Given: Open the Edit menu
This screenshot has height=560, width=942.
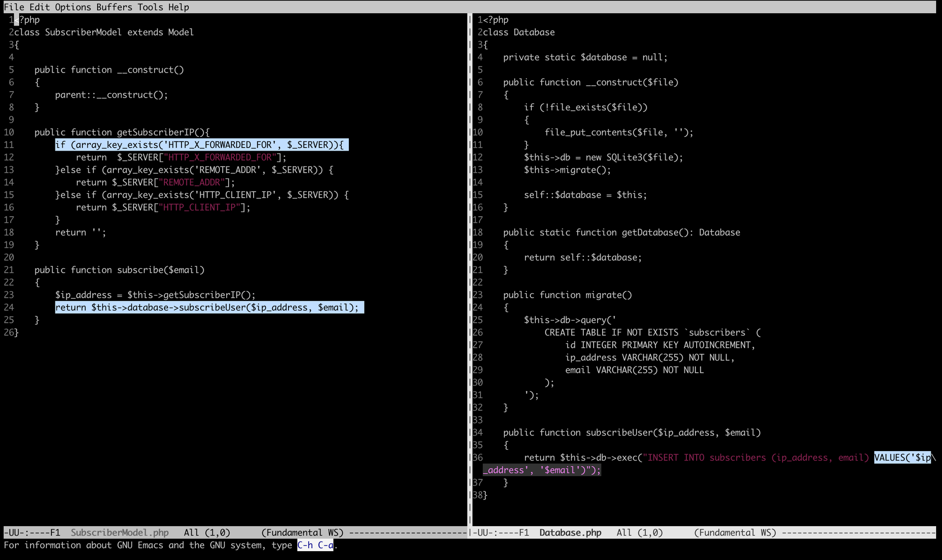Looking at the screenshot, I should coord(39,7).
